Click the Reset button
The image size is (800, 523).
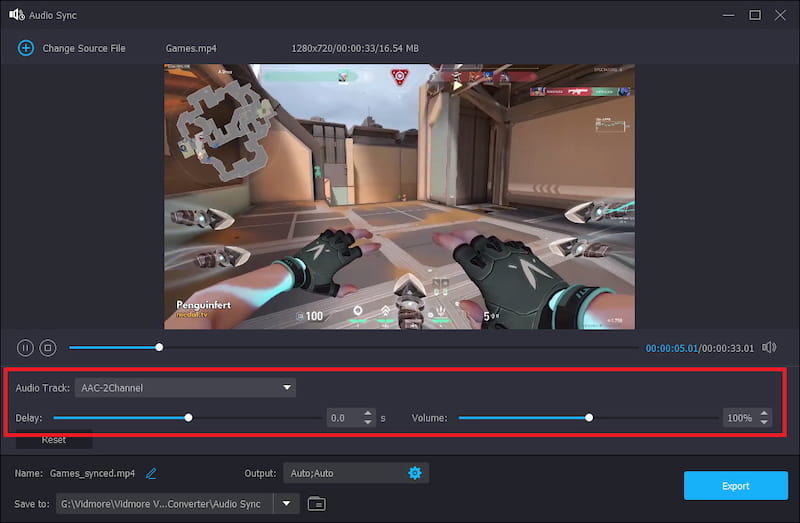pos(54,440)
